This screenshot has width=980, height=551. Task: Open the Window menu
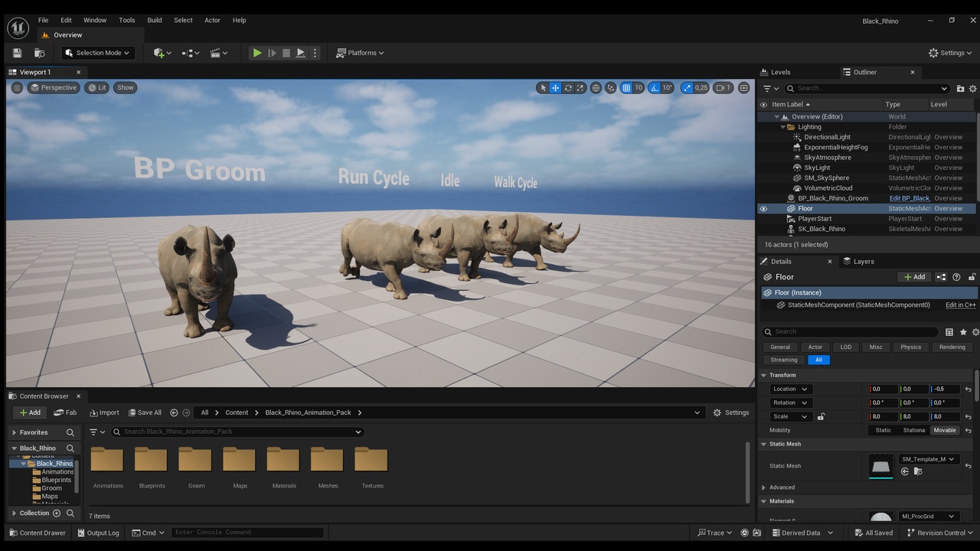(95, 20)
